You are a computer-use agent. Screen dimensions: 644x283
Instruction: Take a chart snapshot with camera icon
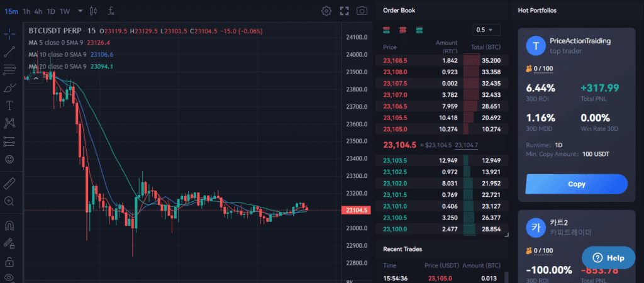(x=362, y=11)
